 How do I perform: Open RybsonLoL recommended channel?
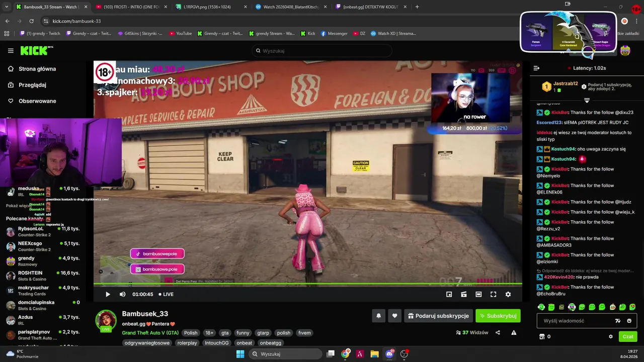click(43, 231)
